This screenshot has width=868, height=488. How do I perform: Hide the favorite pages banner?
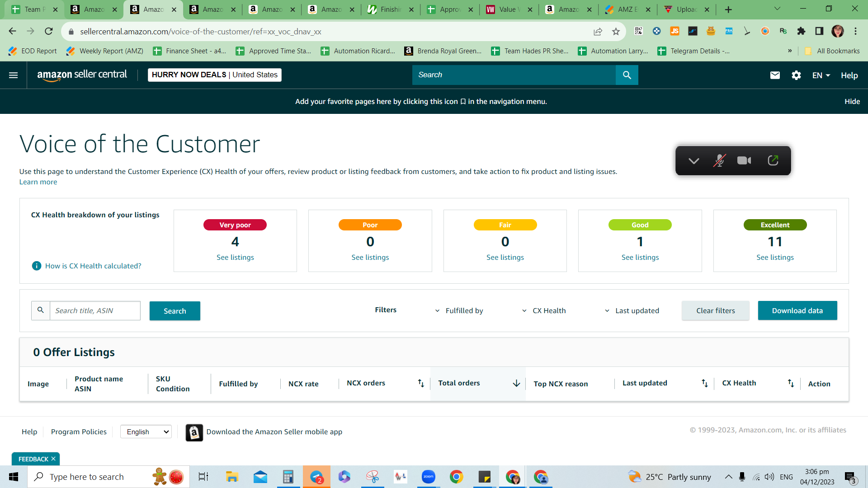[x=852, y=102]
